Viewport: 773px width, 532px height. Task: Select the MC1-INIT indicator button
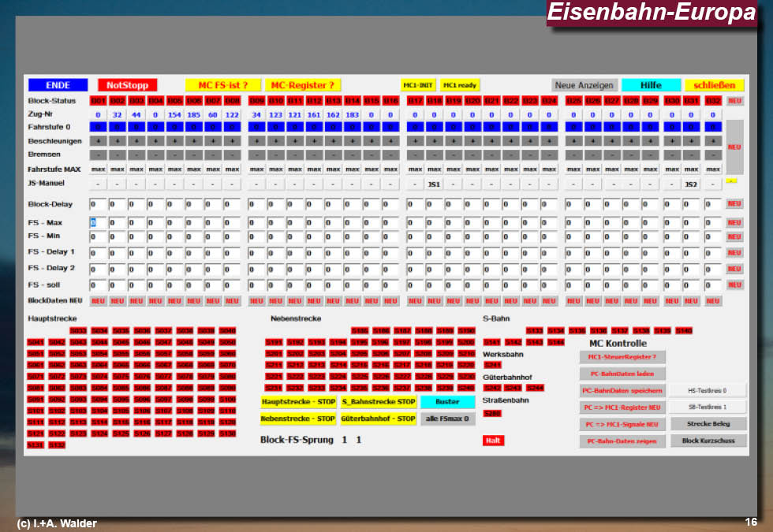click(x=418, y=85)
